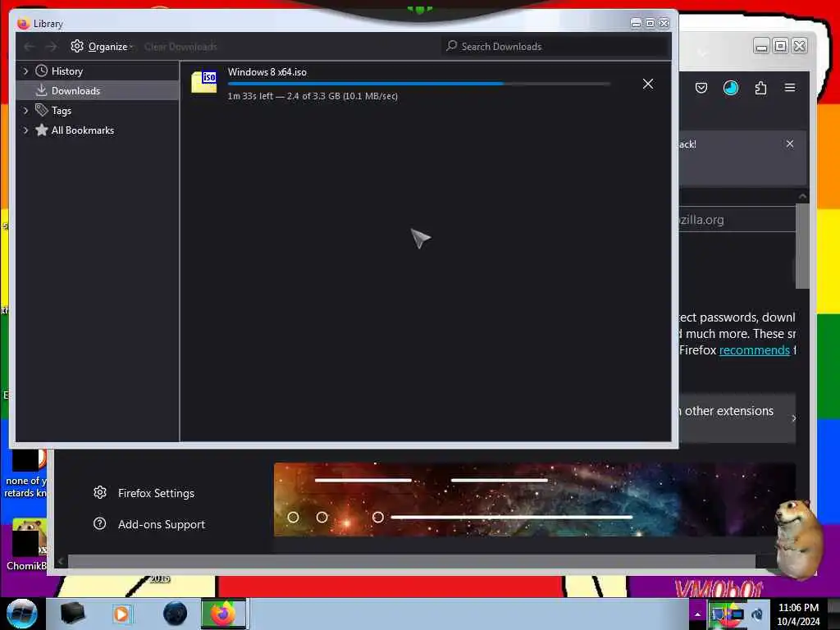Dismiss the Firefox notification banner

click(x=790, y=144)
